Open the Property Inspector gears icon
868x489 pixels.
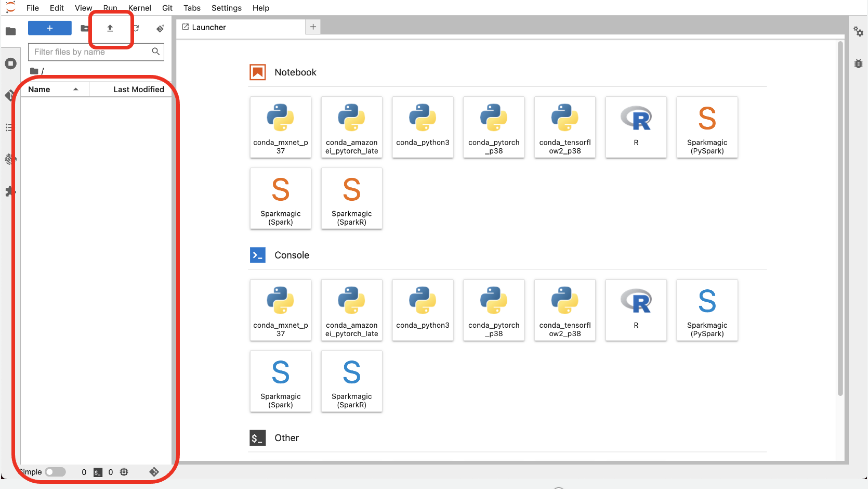(859, 32)
